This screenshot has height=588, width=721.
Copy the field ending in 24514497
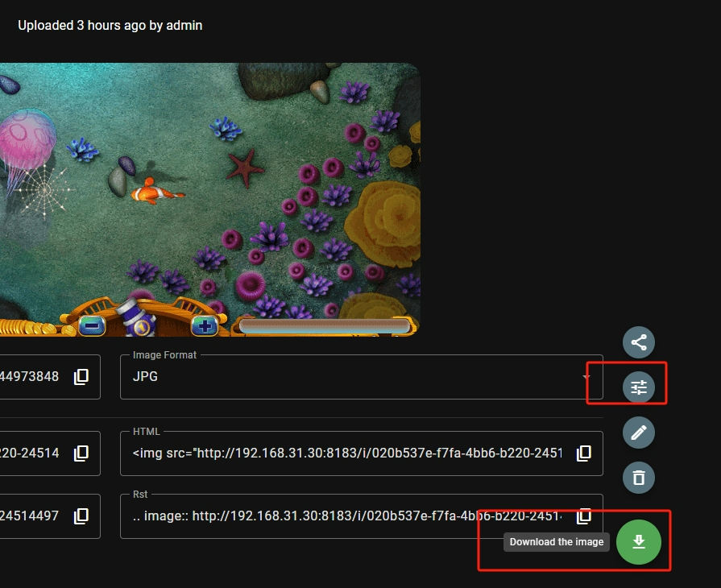tap(81, 516)
